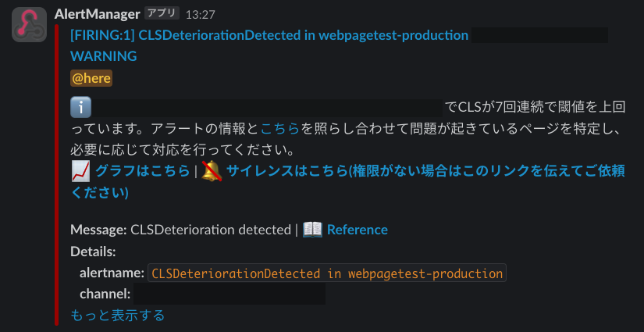Viewport: 644px width, 332px height.
Task: Click the AlertManager app avatar icon
Action: pos(29,25)
